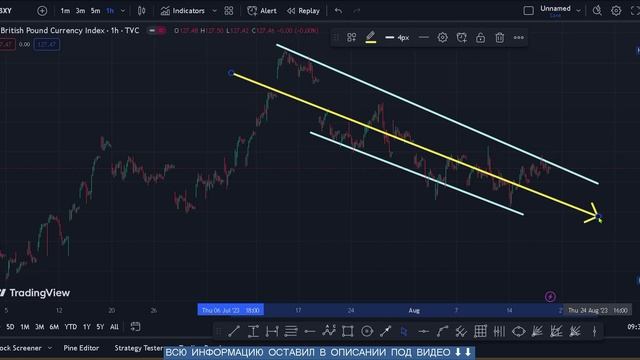This screenshot has height=360, width=640.
Task: Expand the timeframe interval dropdown
Action: [x=122, y=11]
